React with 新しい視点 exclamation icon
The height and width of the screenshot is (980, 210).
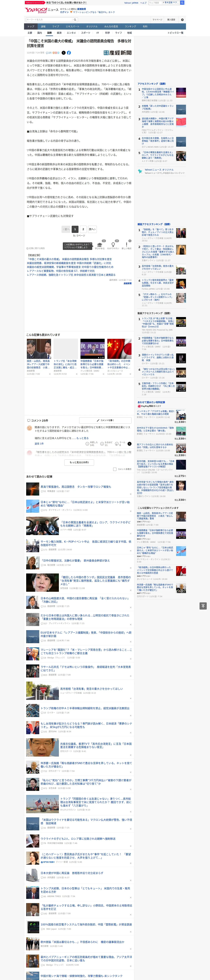tap(127, 245)
